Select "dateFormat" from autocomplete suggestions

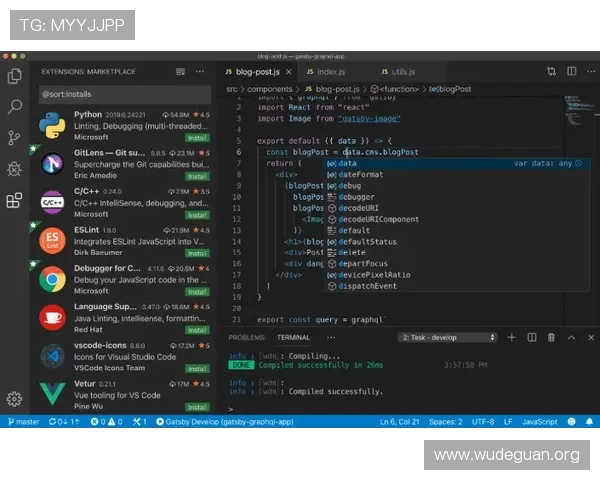pos(360,174)
